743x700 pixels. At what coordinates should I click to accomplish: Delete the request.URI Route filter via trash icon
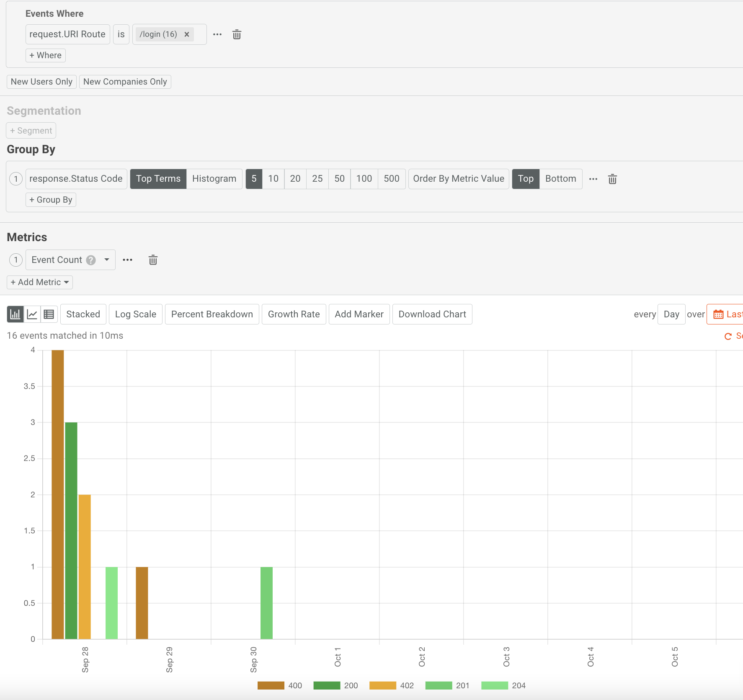[237, 34]
